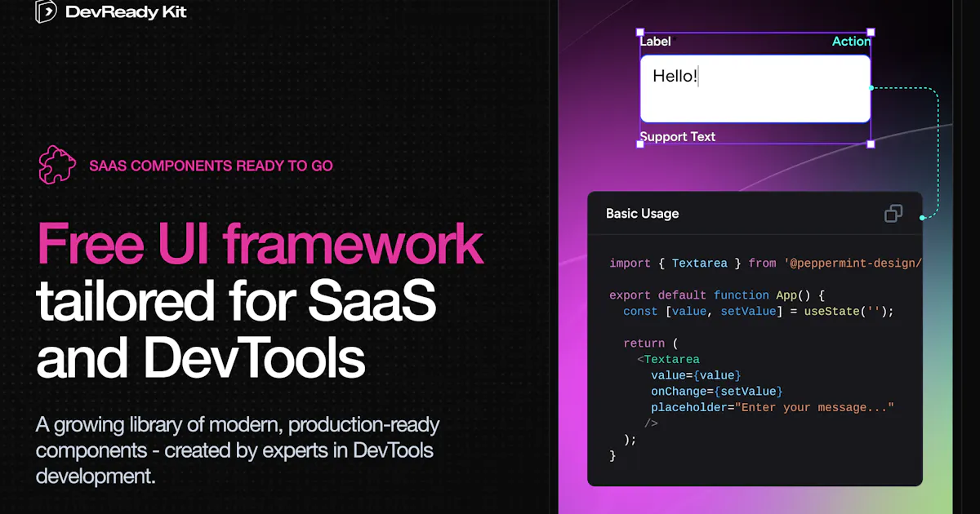Click the DevReady Kit brand name
This screenshot has height=514, width=980.
[x=126, y=12]
